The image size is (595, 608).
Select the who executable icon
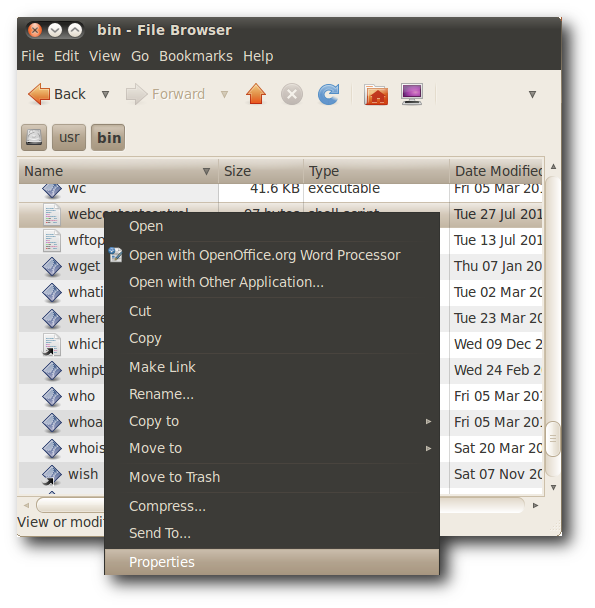tap(52, 397)
